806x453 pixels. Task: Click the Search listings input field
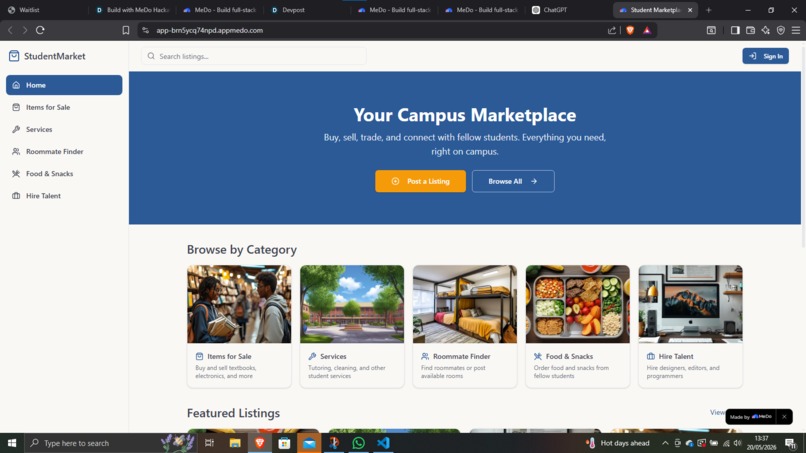(254, 56)
